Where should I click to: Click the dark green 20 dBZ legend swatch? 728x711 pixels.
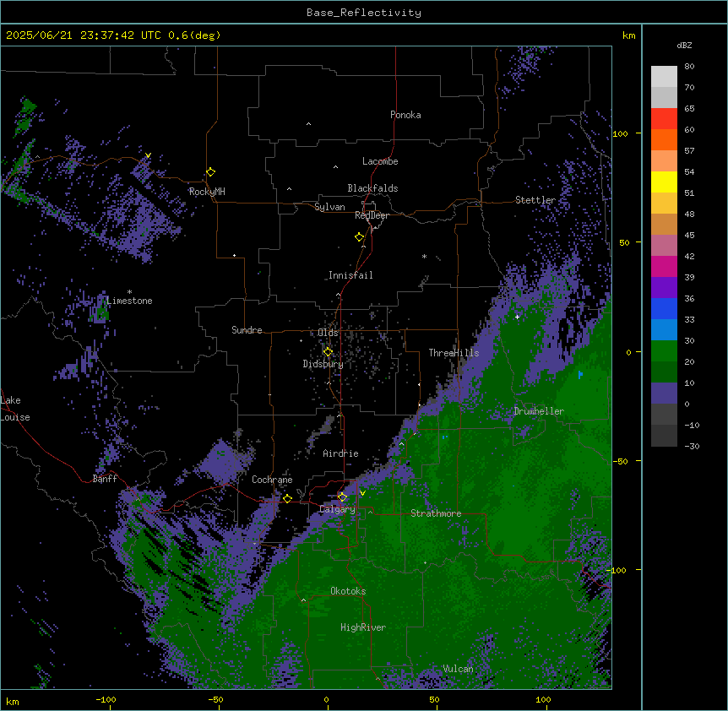(x=664, y=372)
